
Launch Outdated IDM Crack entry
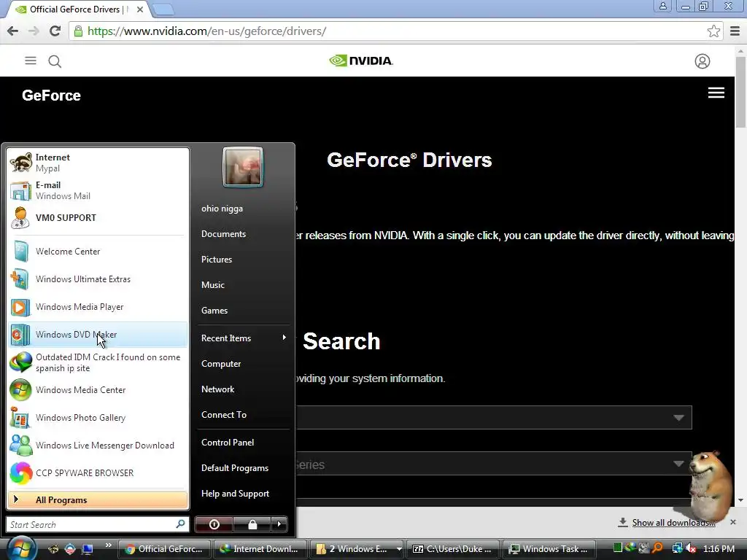click(98, 362)
